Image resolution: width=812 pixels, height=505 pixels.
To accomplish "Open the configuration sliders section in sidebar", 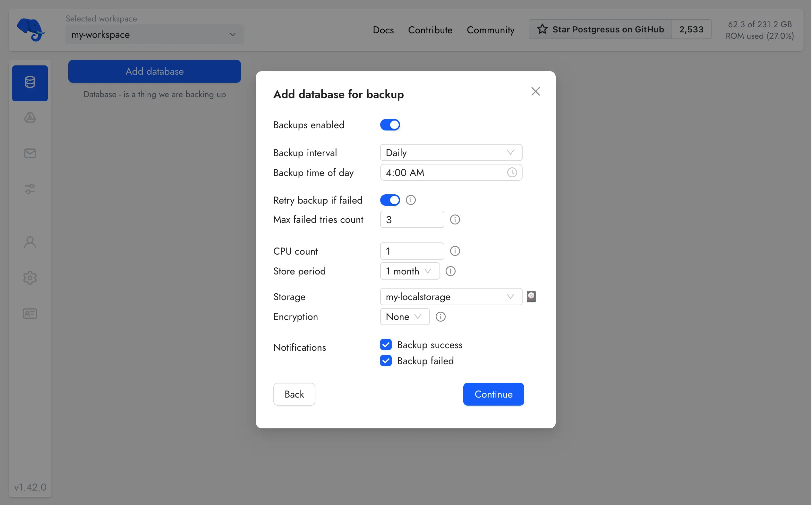I will pyautogui.click(x=30, y=189).
